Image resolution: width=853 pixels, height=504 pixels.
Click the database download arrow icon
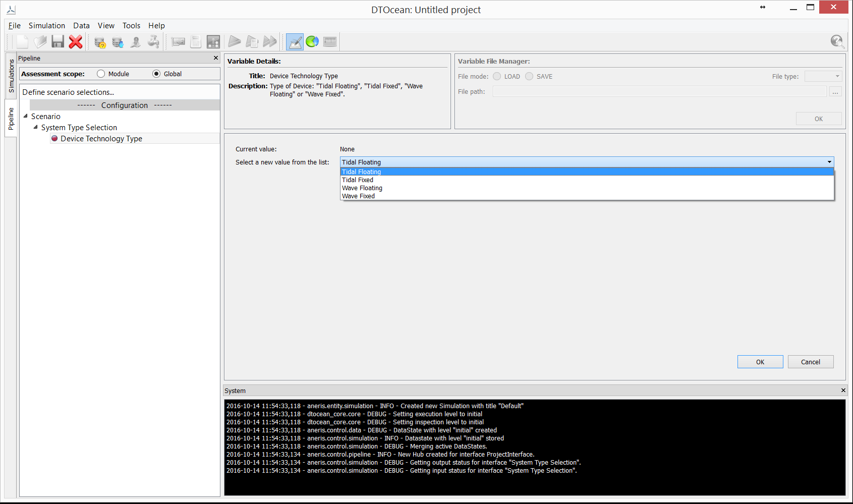coord(118,42)
